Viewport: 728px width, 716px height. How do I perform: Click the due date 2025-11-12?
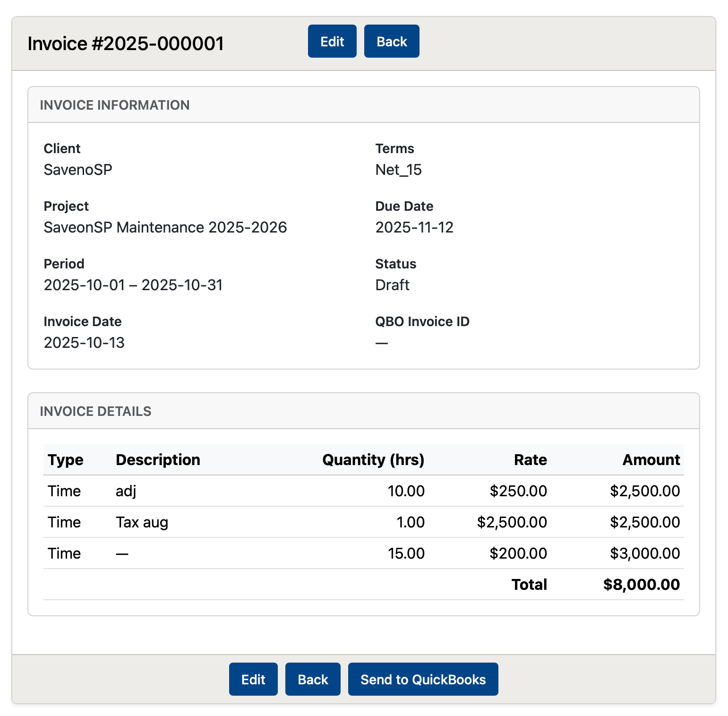(414, 227)
